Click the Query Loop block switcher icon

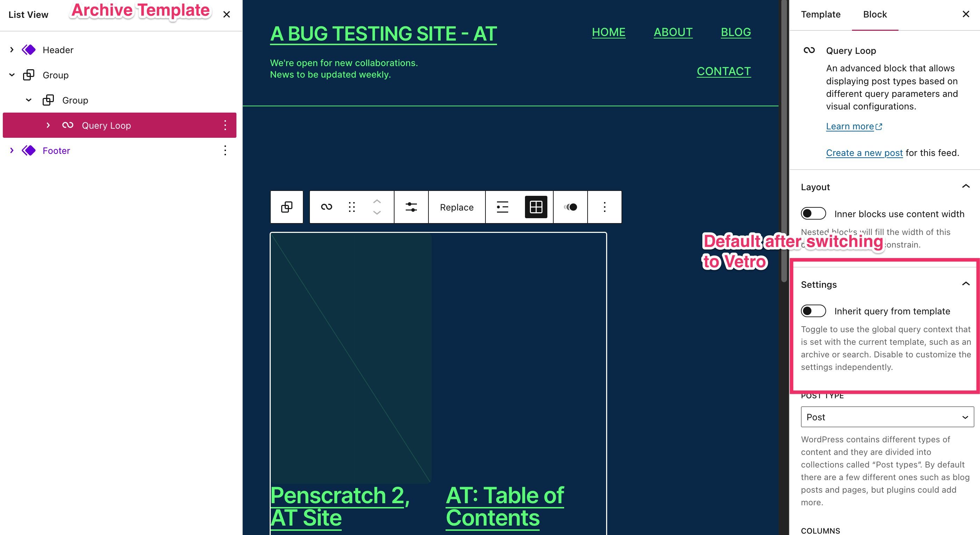(326, 207)
